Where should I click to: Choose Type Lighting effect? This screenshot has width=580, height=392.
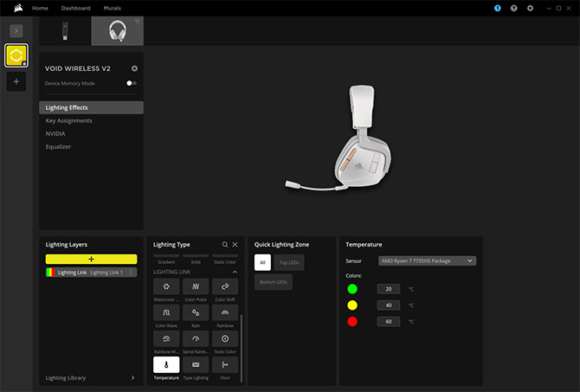pyautogui.click(x=196, y=365)
